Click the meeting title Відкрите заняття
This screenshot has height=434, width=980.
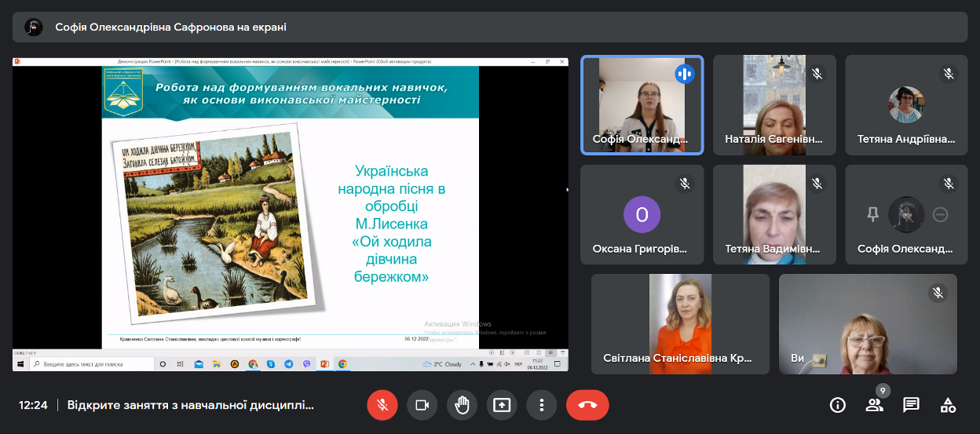(190, 406)
